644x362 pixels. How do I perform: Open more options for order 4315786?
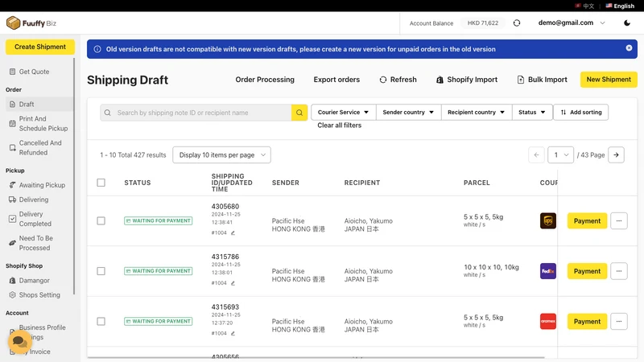tap(619, 271)
